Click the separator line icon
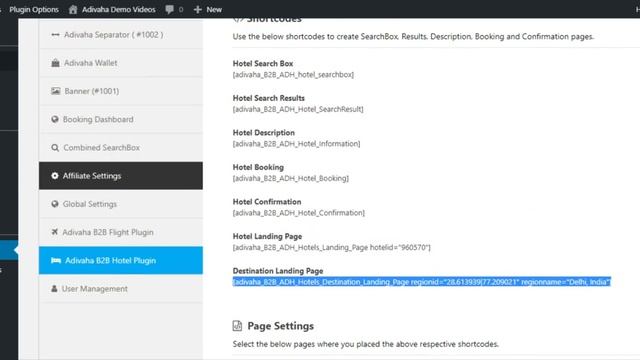The height and width of the screenshot is (360, 640). coord(56,35)
